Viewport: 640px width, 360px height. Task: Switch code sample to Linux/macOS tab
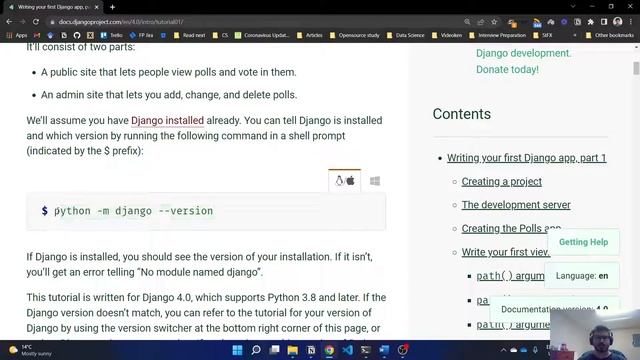(x=344, y=181)
